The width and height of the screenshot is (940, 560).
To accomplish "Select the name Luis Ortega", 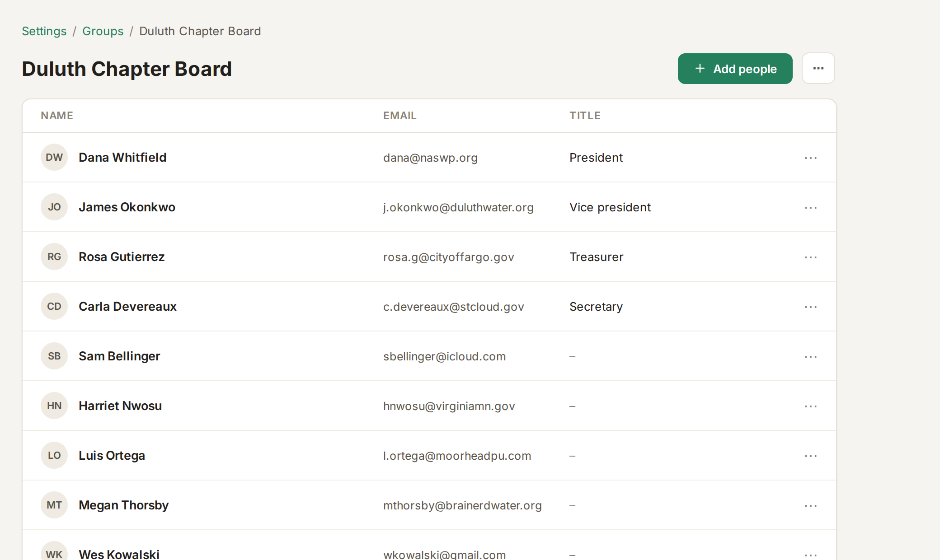I will (112, 455).
